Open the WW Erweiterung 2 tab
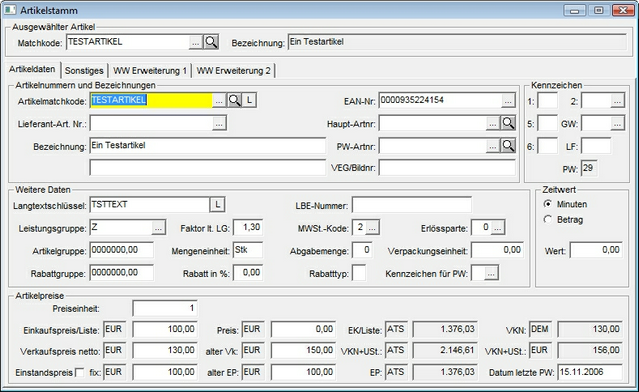The height and width of the screenshot is (392, 639). coord(234,70)
